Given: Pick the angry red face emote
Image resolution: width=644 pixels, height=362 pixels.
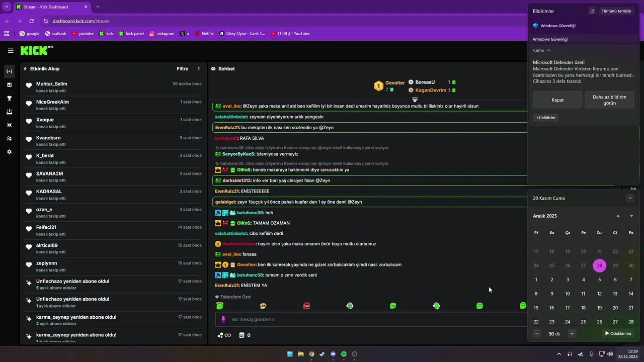Looking at the screenshot, I should (307, 306).
